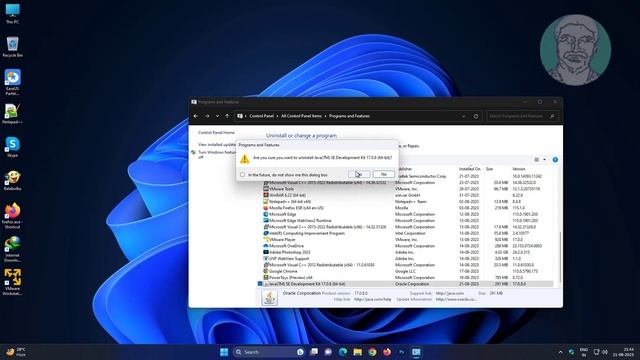Click the taskbar Search box

point(269,352)
